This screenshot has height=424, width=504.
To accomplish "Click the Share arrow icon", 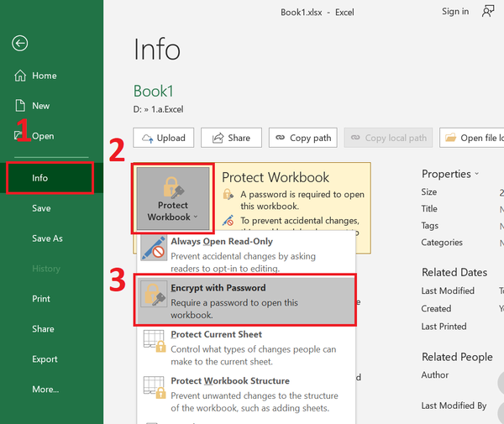I will coord(218,138).
